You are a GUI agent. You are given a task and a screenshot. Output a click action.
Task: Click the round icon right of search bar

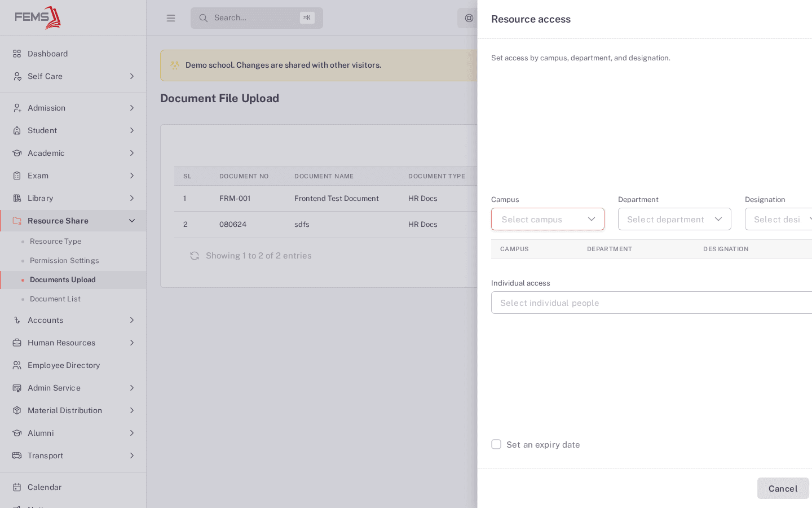469,18
